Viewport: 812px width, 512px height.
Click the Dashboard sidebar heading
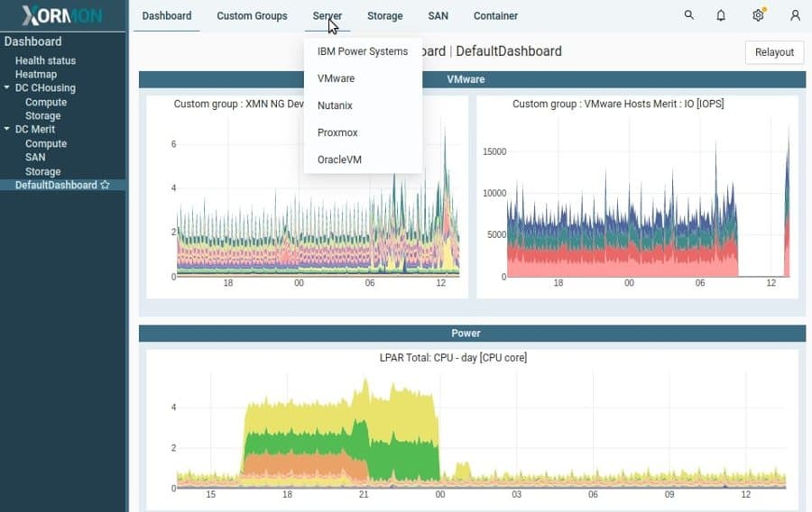click(x=33, y=41)
